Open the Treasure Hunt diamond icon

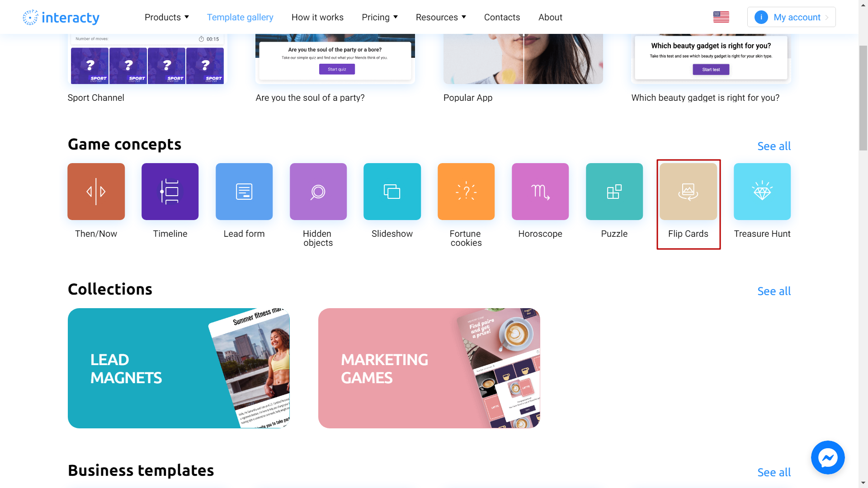coord(762,192)
